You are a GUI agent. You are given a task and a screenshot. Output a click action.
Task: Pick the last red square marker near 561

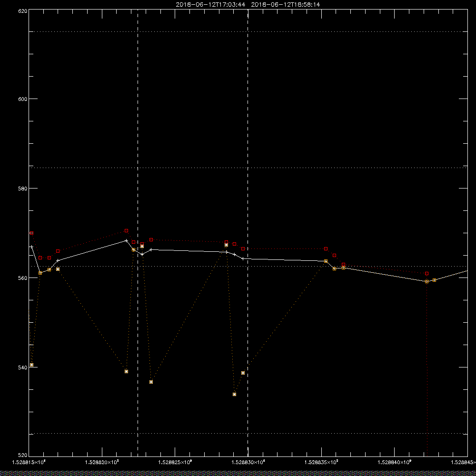(427, 274)
